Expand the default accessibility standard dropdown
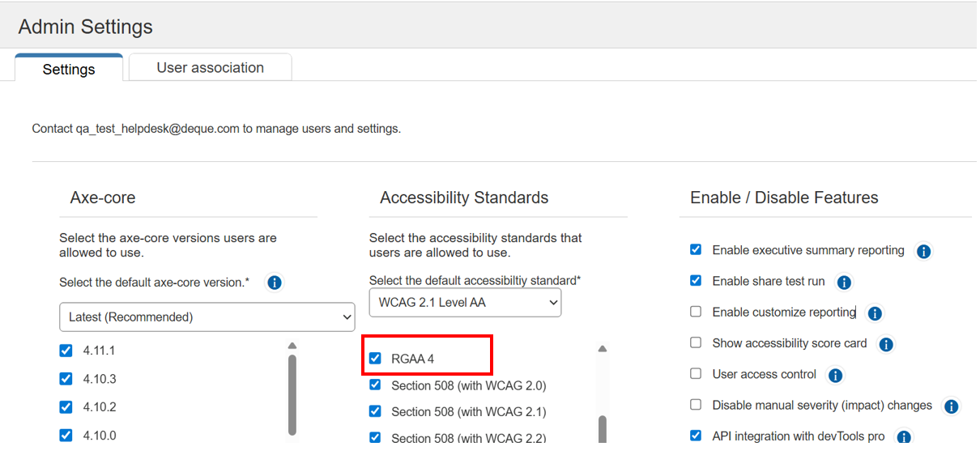 point(465,303)
